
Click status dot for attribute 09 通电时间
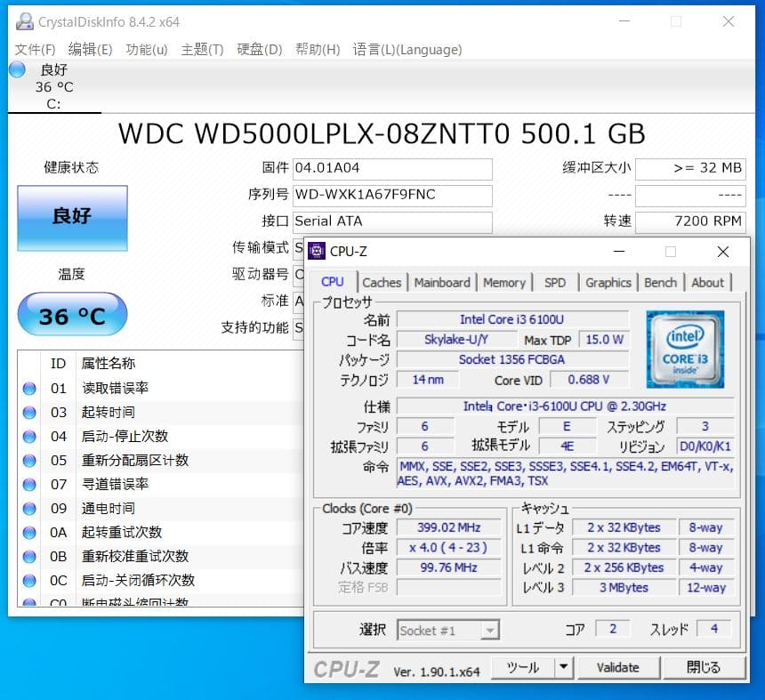[29, 509]
